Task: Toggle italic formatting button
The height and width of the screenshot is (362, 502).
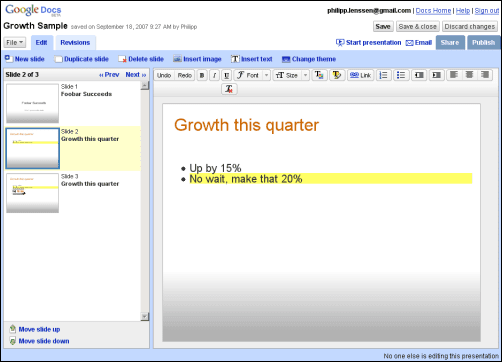Action: pos(214,75)
